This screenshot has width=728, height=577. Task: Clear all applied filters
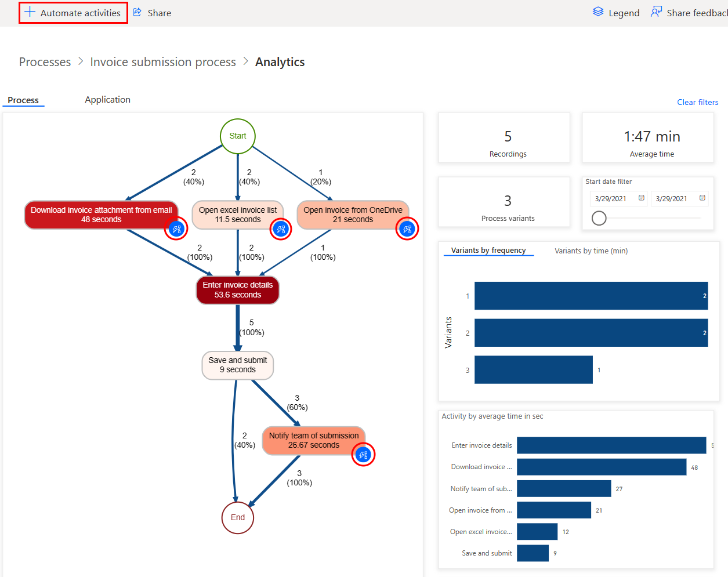(x=698, y=102)
